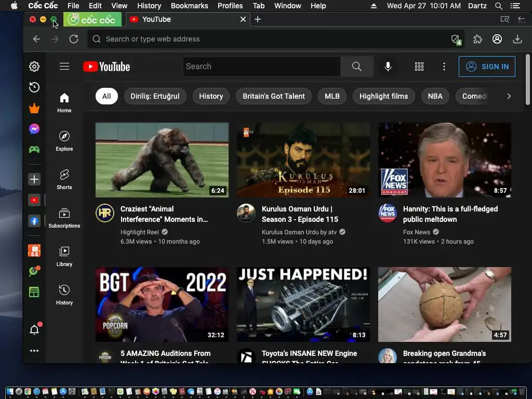Open YouTube three-dot settings menu
The image size is (532, 399).
pyautogui.click(x=444, y=66)
